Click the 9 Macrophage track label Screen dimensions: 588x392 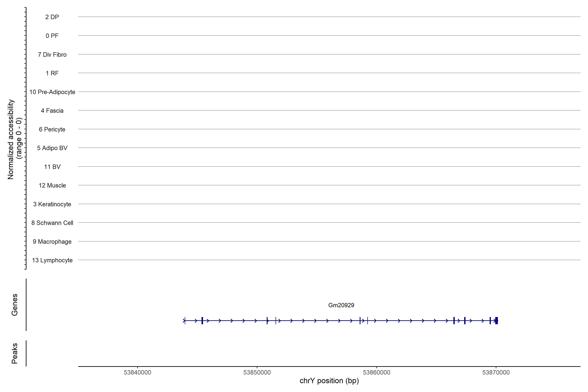(52, 242)
